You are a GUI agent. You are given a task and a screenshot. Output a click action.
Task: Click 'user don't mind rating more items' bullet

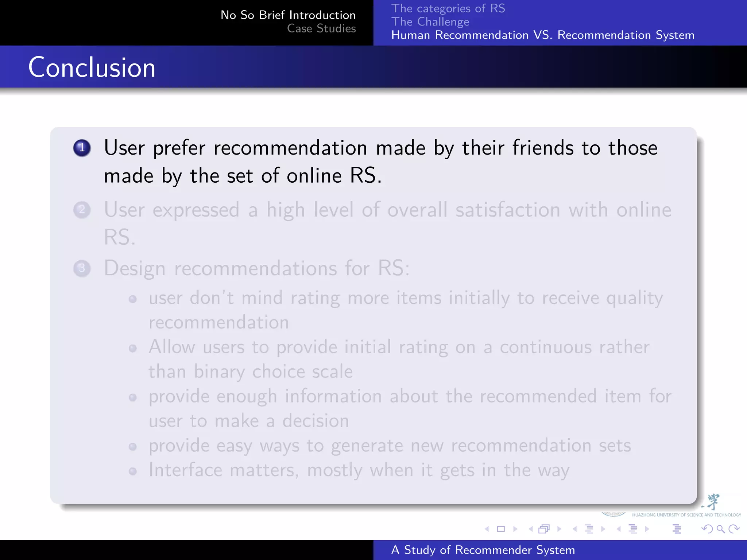click(406, 310)
